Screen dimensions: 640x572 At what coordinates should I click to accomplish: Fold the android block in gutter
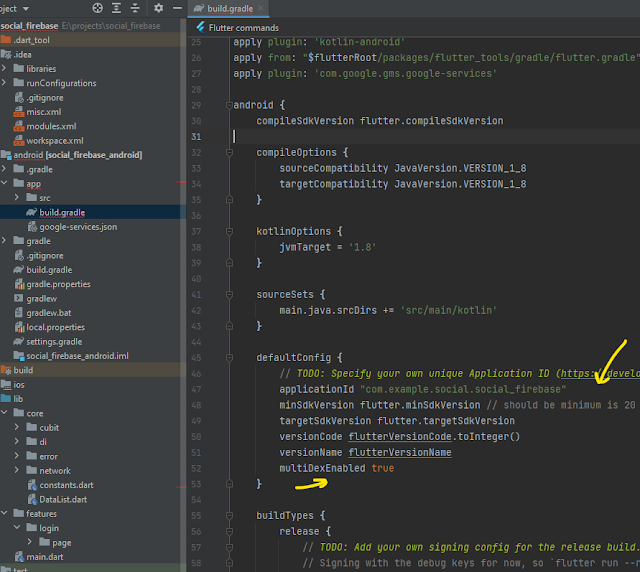227,104
